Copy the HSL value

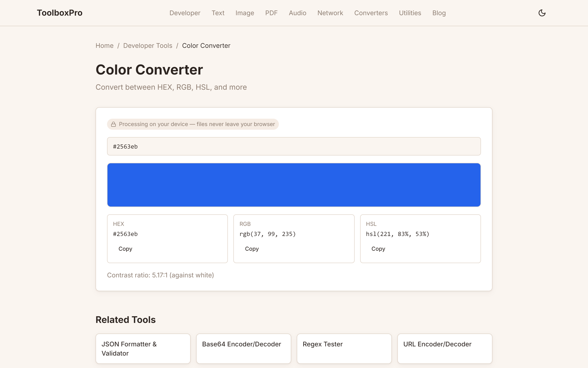point(378,249)
